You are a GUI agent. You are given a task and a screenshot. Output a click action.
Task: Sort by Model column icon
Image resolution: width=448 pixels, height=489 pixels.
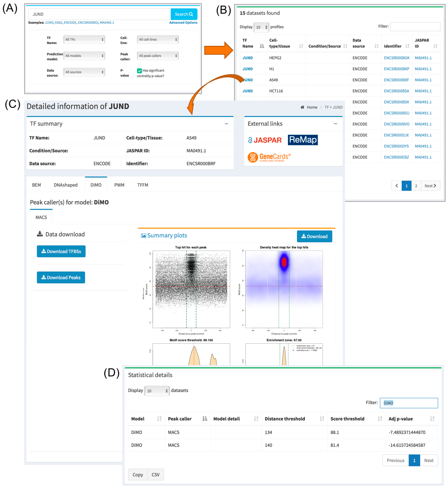(159, 419)
